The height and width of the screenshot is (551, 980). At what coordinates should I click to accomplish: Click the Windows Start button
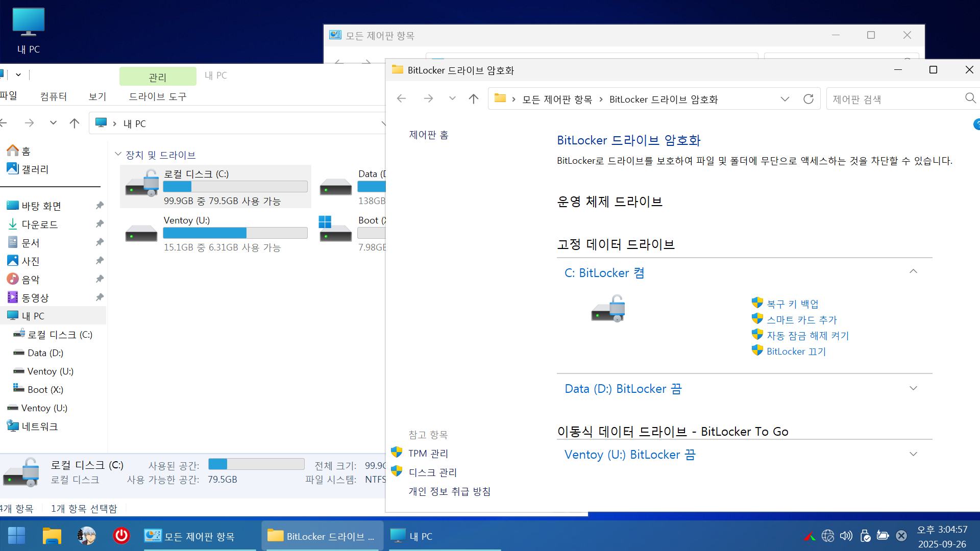pyautogui.click(x=16, y=536)
